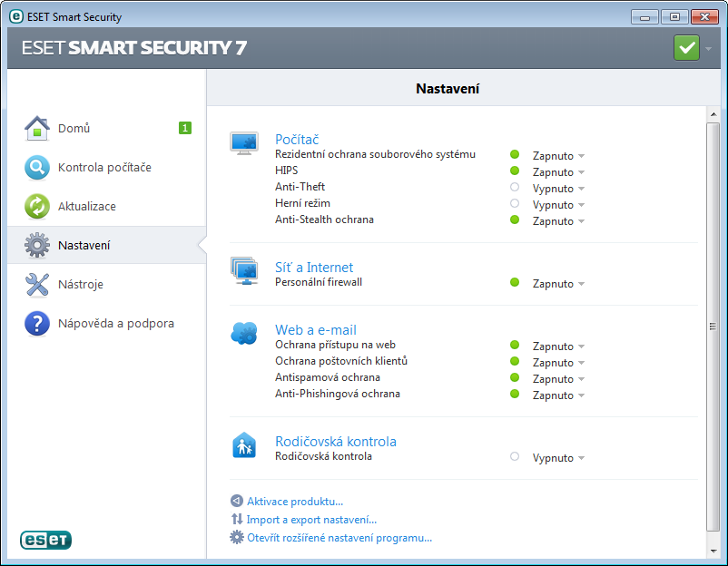Minimize the ESET Smart Security window
Image resolution: width=728 pixels, height=566 pixels.
coord(644,17)
